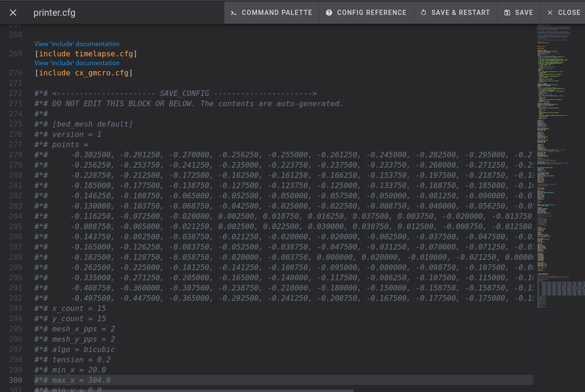Open include documentation link above timelapse.cfg
This screenshot has height=392, width=585.
77,44
